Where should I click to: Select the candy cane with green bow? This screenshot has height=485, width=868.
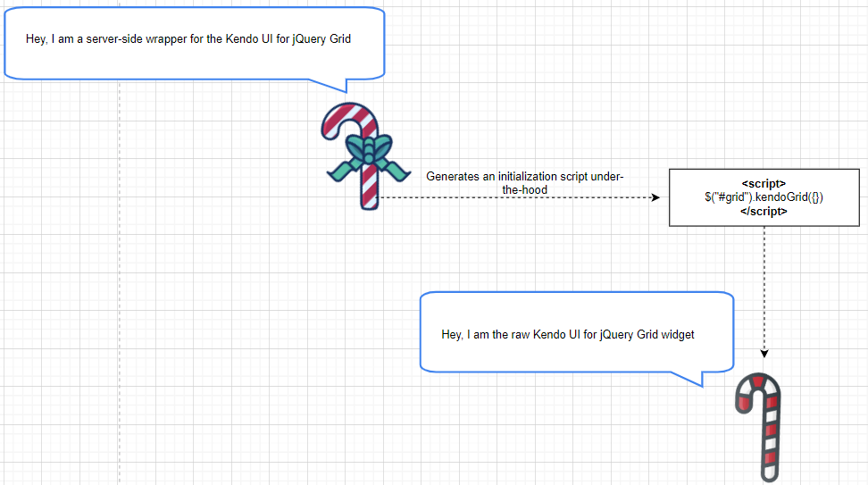365,156
